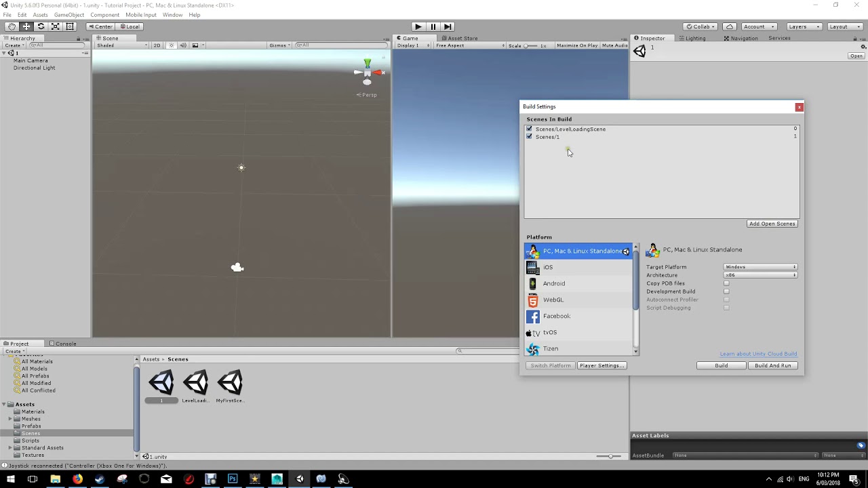Open the Assets menu

(x=40, y=15)
